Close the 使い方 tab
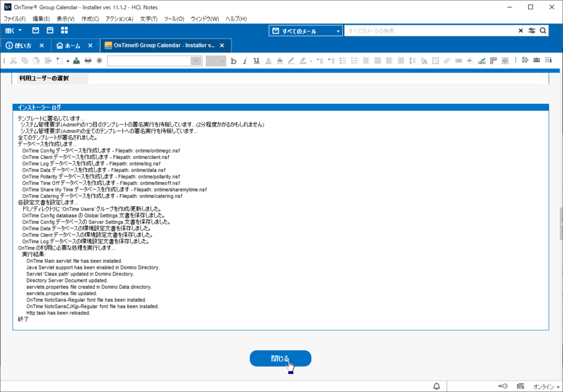Image resolution: width=563 pixels, height=392 pixels. tap(42, 46)
